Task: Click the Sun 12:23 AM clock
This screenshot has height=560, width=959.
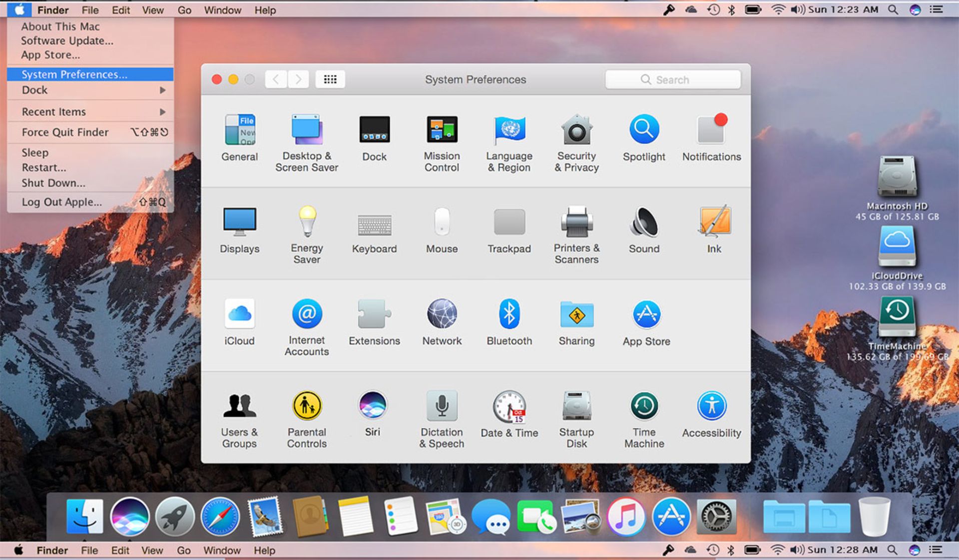Action: click(843, 9)
